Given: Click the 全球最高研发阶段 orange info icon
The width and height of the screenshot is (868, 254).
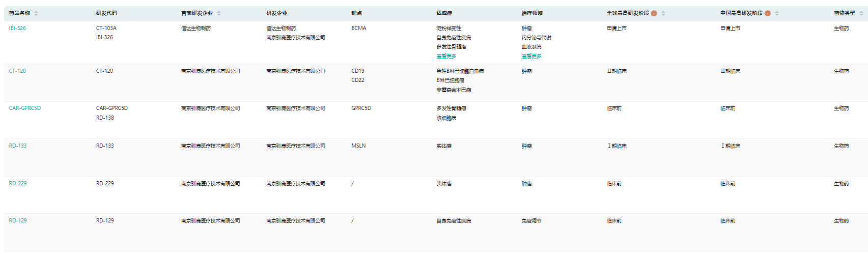Looking at the screenshot, I should pos(654,13).
